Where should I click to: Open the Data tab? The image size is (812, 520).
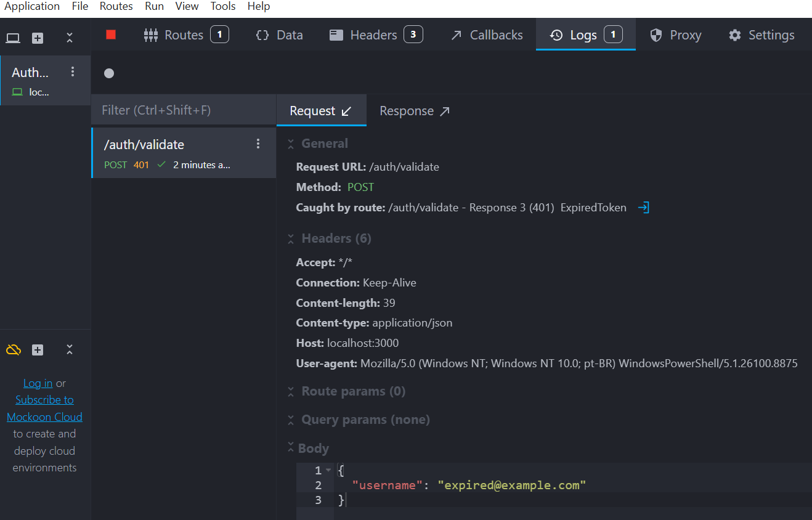click(x=279, y=35)
